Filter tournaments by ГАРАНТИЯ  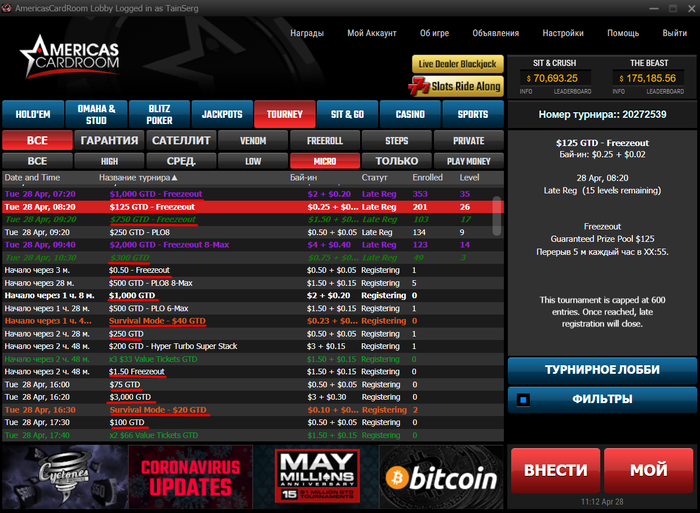tap(109, 141)
